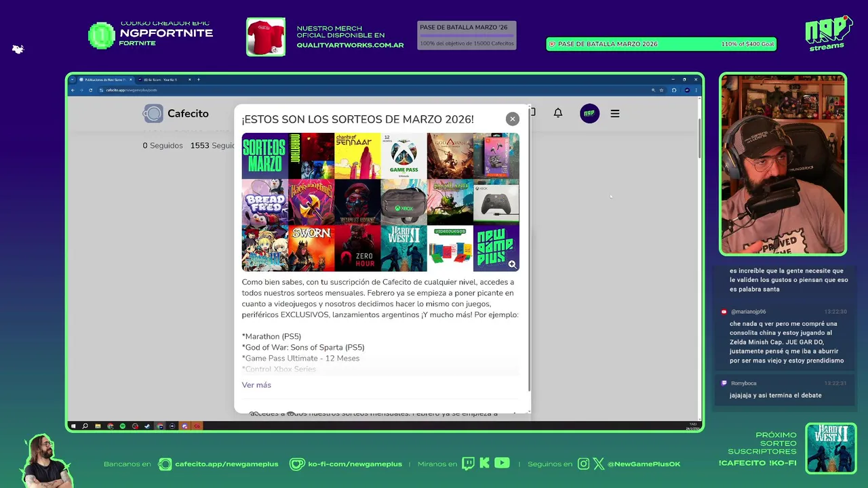Click the Game Pass tile in the collage
Viewport: 868px width, 488px height.
click(x=403, y=156)
